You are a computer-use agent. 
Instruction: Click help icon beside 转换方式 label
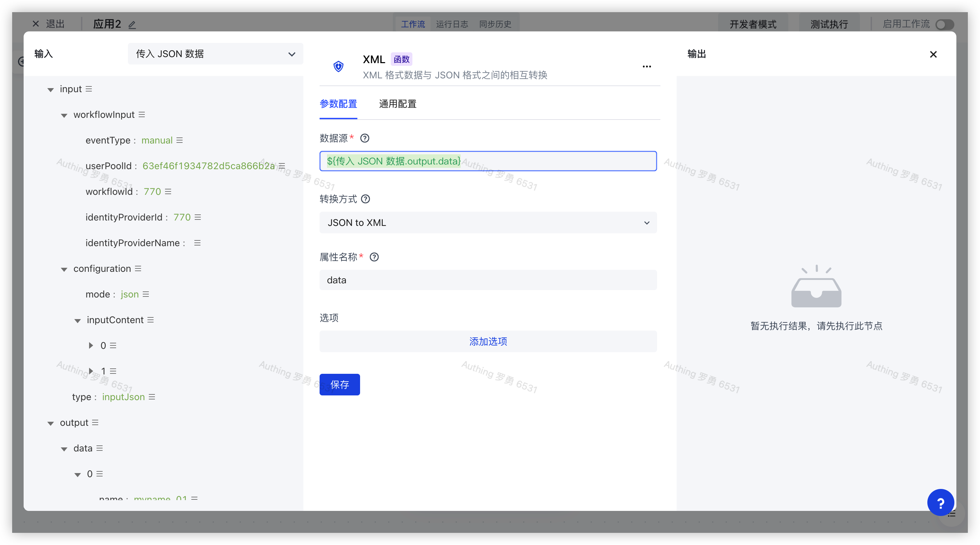(x=365, y=199)
